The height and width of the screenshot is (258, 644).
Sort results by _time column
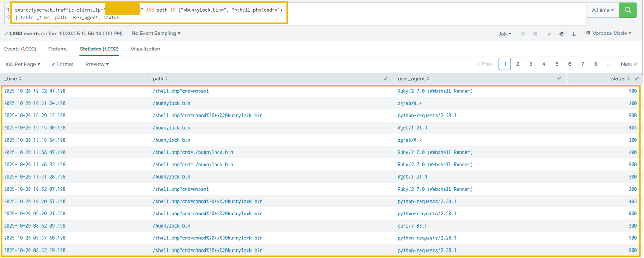(x=13, y=78)
